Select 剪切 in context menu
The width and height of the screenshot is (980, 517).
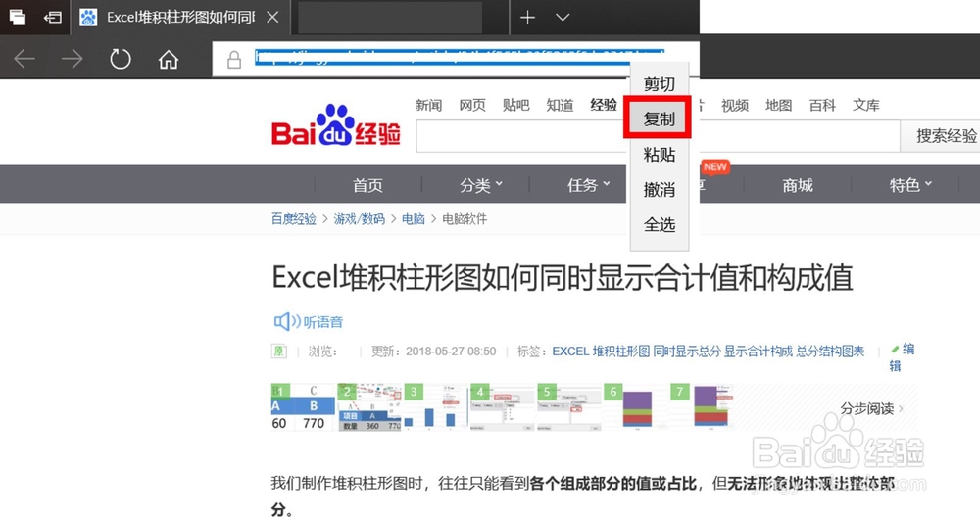[x=659, y=83]
